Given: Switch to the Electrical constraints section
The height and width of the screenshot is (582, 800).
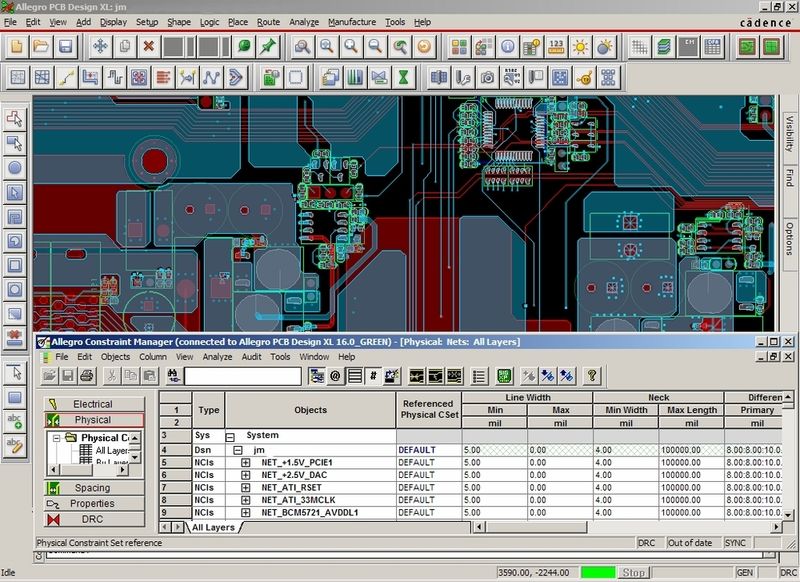Looking at the screenshot, I should tap(94, 404).
